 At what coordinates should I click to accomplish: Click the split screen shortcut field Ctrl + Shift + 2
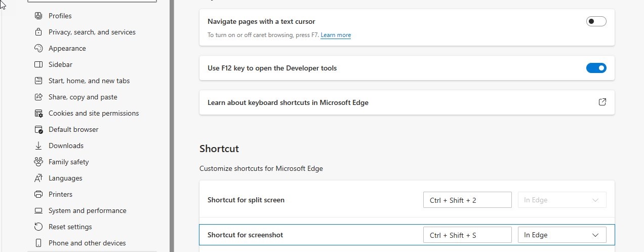tap(467, 200)
